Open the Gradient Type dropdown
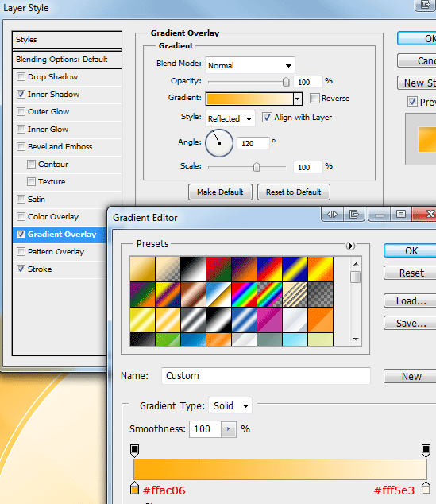This screenshot has height=504, width=436. pos(230,405)
